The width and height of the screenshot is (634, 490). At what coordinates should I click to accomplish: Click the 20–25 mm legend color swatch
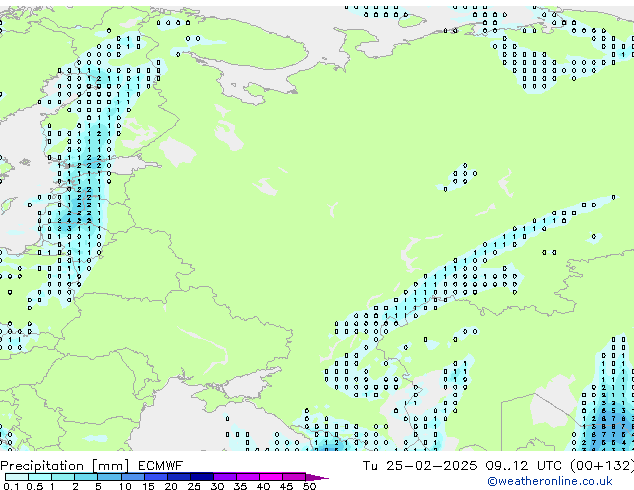point(178,477)
